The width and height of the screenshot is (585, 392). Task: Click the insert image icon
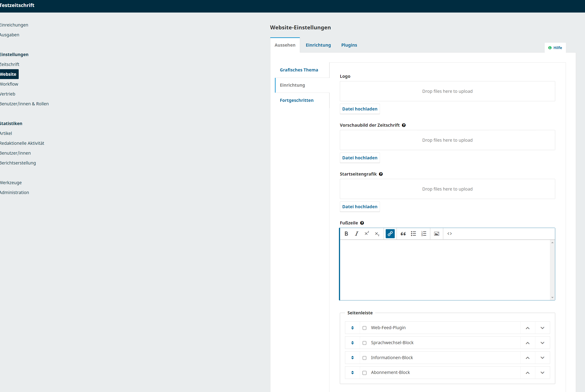[436, 233]
